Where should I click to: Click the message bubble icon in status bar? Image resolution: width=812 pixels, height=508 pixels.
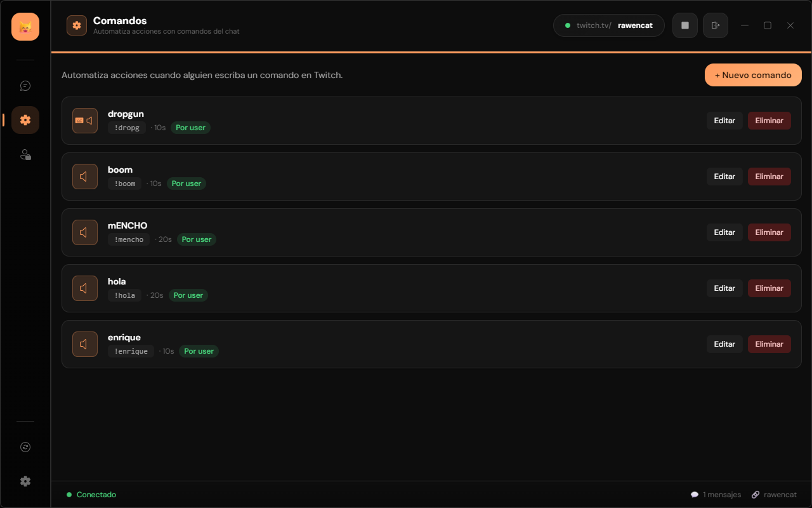click(x=695, y=495)
